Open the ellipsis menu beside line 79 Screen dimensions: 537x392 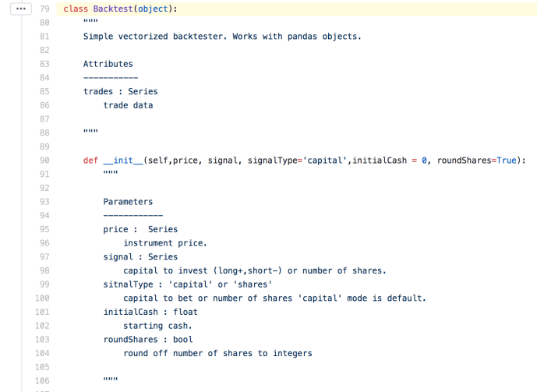point(21,9)
